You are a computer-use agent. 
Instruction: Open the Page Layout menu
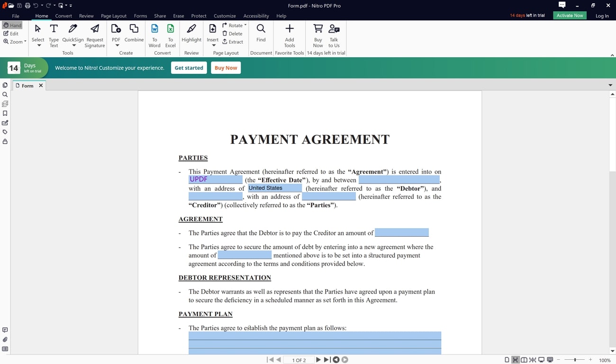click(114, 16)
